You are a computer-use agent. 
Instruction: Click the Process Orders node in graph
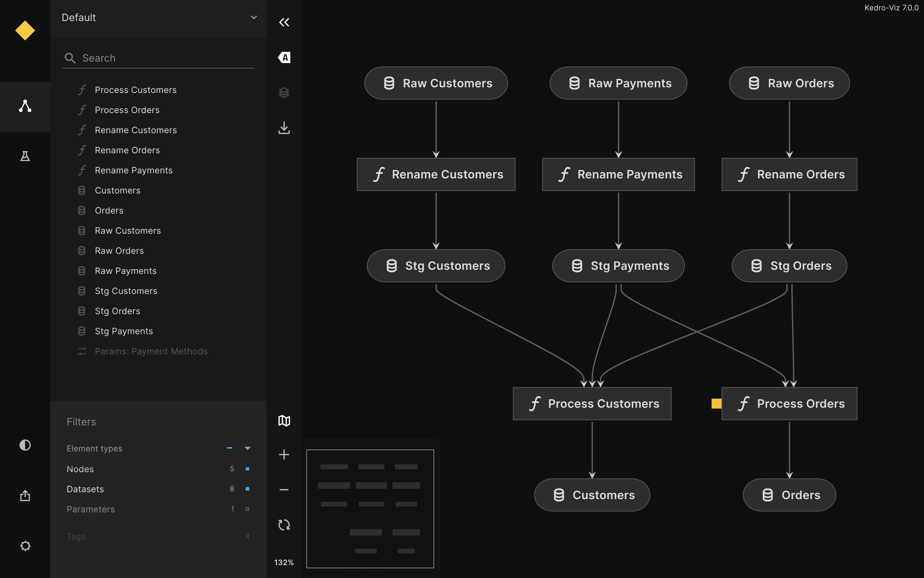point(789,404)
